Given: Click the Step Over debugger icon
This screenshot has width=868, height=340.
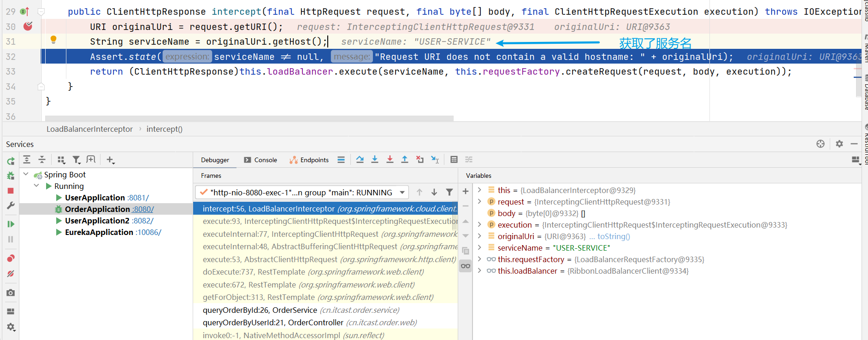Looking at the screenshot, I should click(x=360, y=159).
